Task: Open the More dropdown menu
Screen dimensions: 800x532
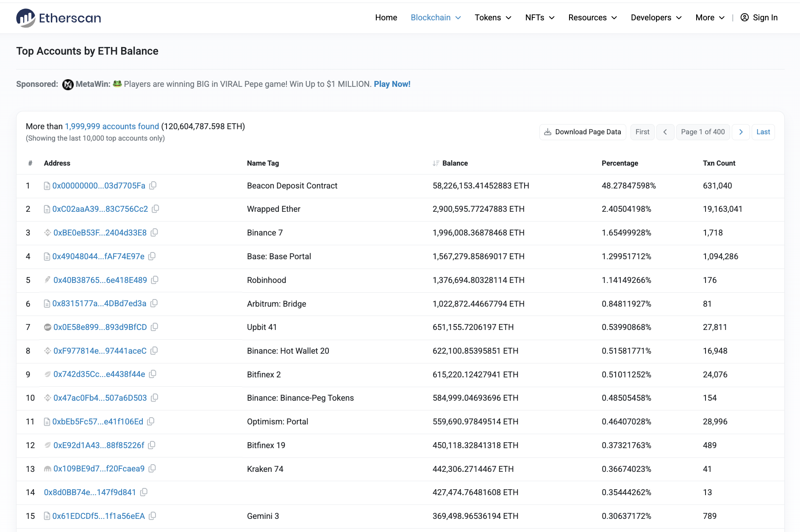Action: tap(710, 17)
